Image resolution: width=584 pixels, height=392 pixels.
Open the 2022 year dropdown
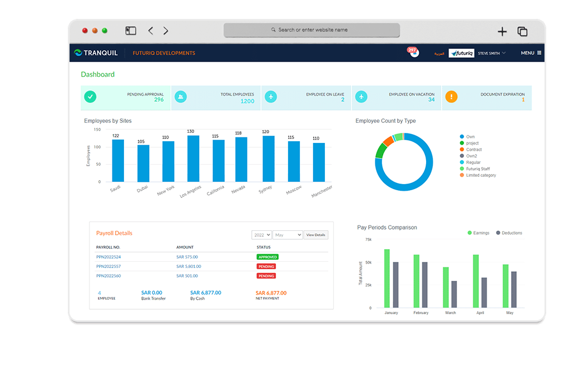tap(261, 235)
